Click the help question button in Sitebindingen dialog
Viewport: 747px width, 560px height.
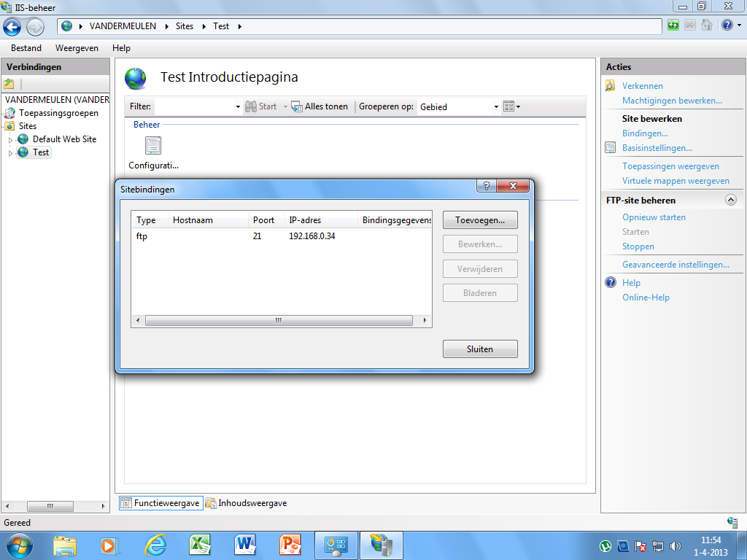(487, 186)
